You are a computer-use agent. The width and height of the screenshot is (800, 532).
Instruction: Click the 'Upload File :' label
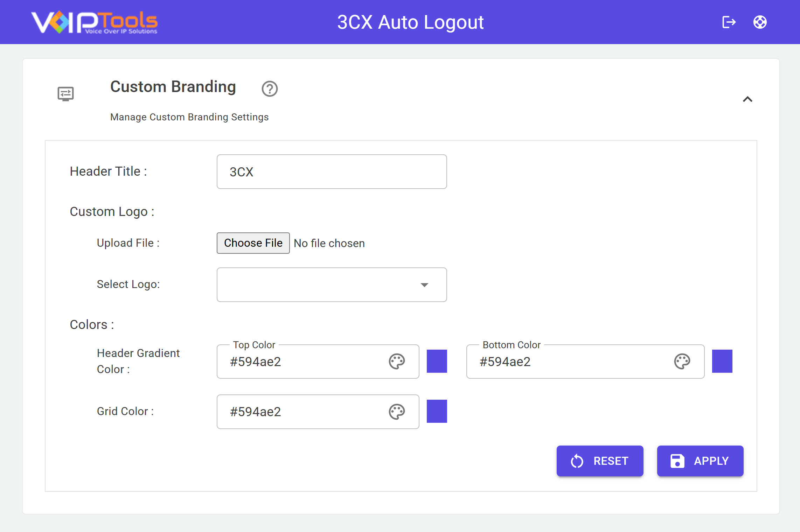point(128,243)
